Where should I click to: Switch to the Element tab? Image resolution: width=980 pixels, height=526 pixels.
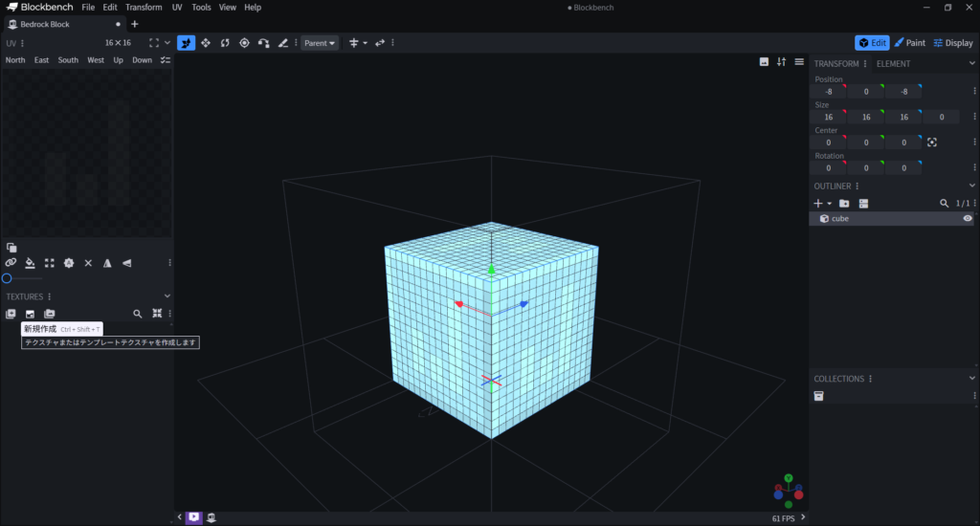coord(893,64)
